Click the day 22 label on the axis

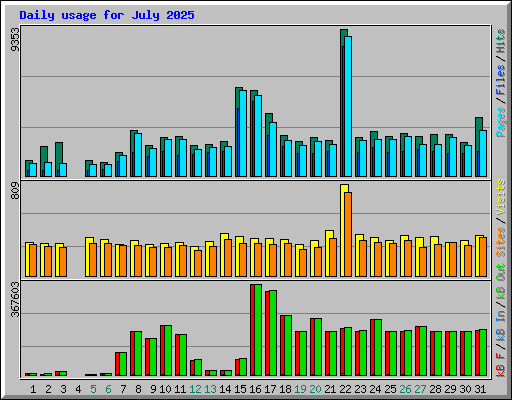(x=345, y=389)
